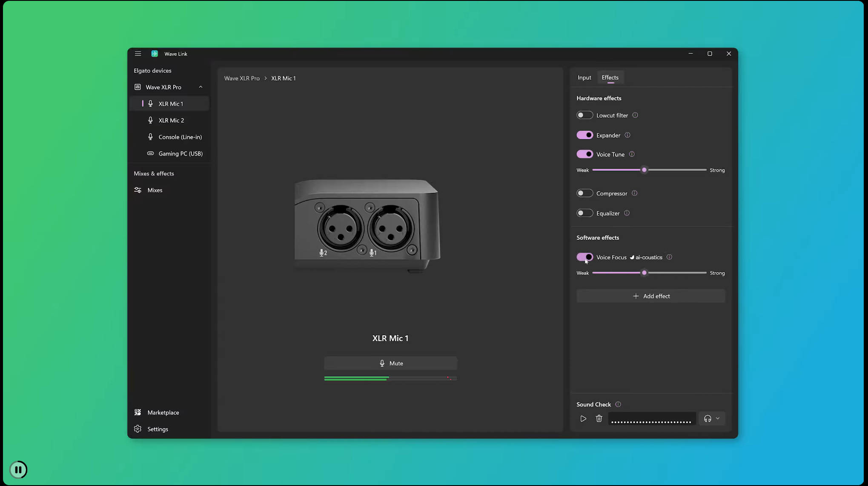
Task: Open the Mixes page
Action: (155, 190)
